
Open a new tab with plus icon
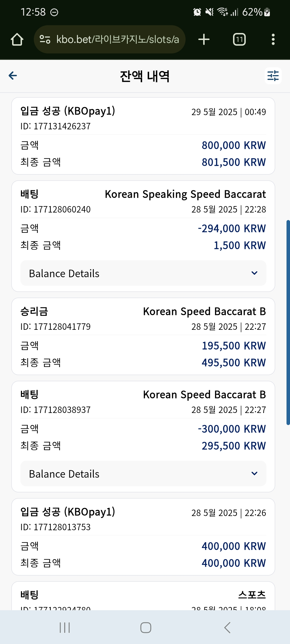point(204,39)
